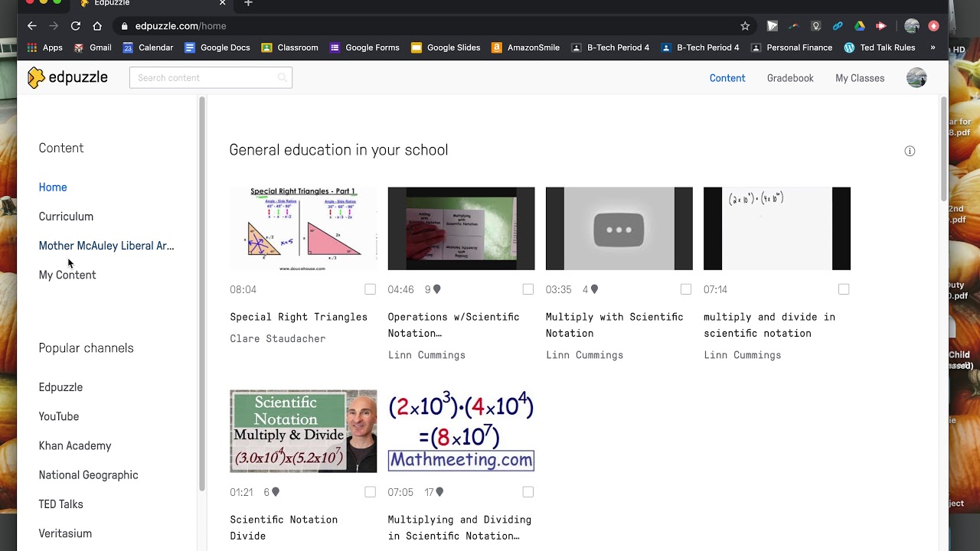Close the Edpuzzle browser tab
Image resolution: width=980 pixels, height=551 pixels.
click(222, 4)
